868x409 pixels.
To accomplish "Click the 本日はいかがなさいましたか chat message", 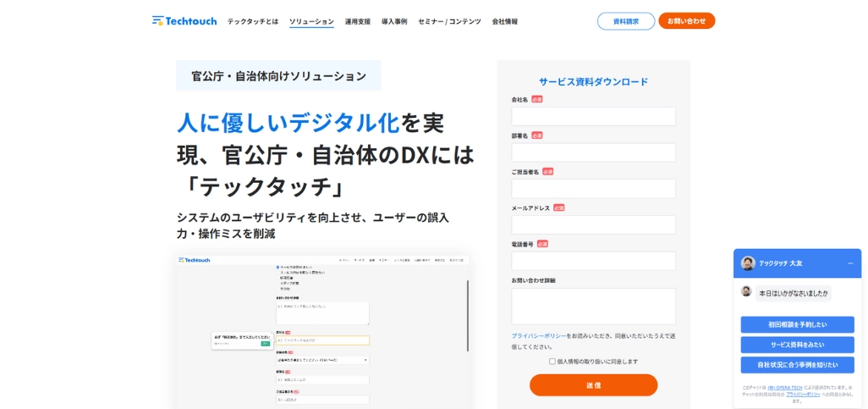I will [794, 293].
